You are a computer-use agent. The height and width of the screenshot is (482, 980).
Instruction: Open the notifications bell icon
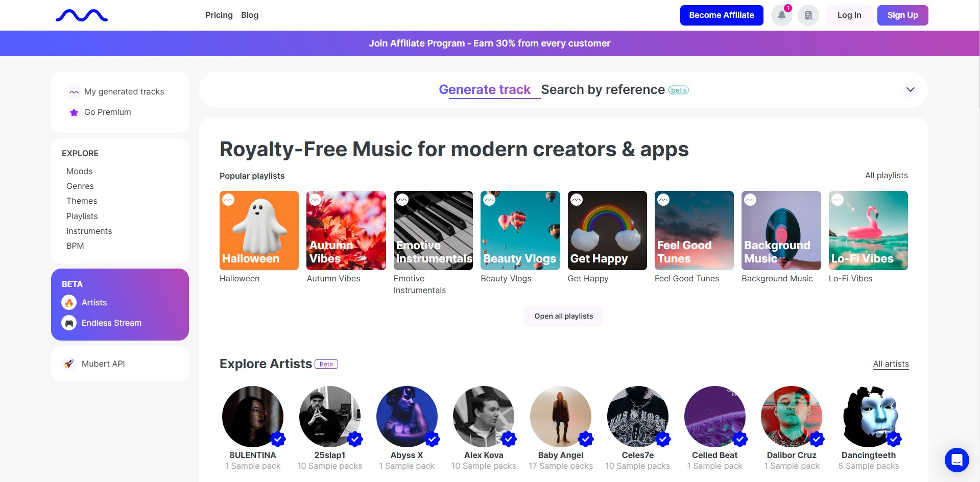[781, 15]
